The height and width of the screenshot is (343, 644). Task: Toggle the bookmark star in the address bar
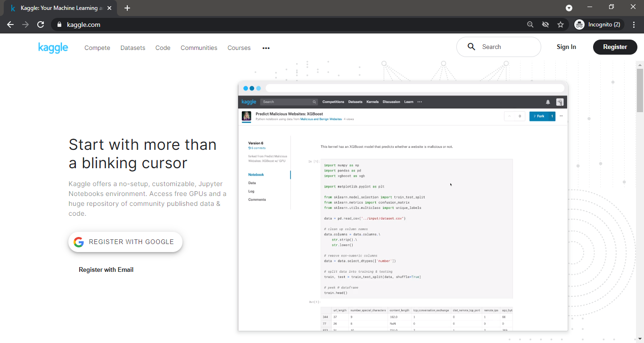click(x=561, y=24)
